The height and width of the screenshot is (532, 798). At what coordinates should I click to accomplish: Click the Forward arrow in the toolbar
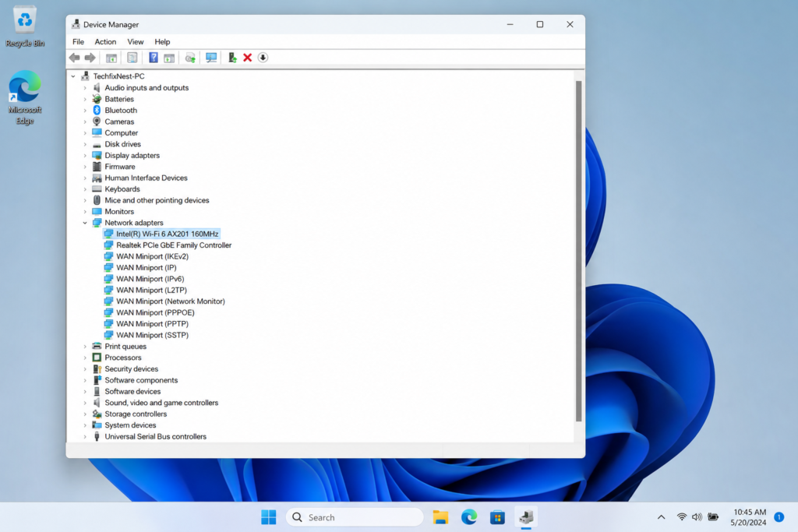90,58
